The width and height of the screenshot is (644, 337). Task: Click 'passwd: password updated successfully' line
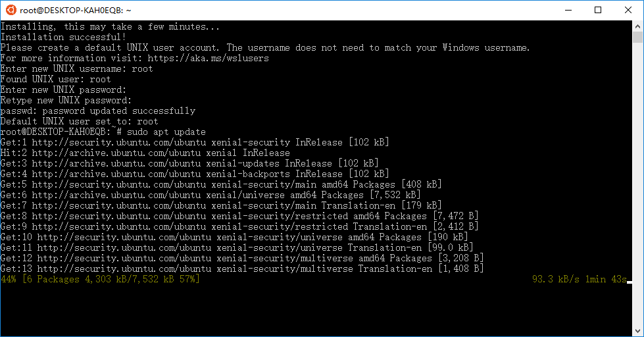(x=97, y=111)
